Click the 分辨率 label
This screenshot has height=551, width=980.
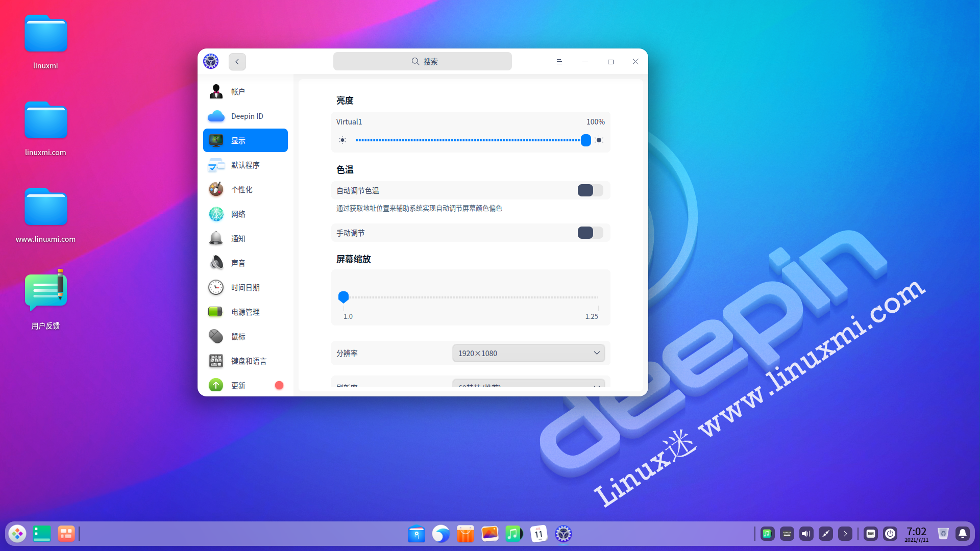coord(347,353)
